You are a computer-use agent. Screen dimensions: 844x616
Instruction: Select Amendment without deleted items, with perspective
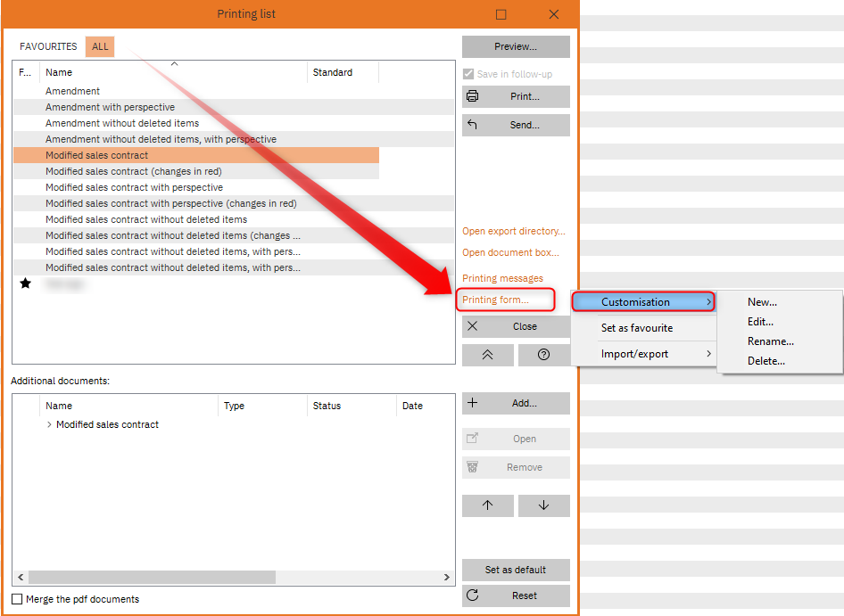[234, 139]
